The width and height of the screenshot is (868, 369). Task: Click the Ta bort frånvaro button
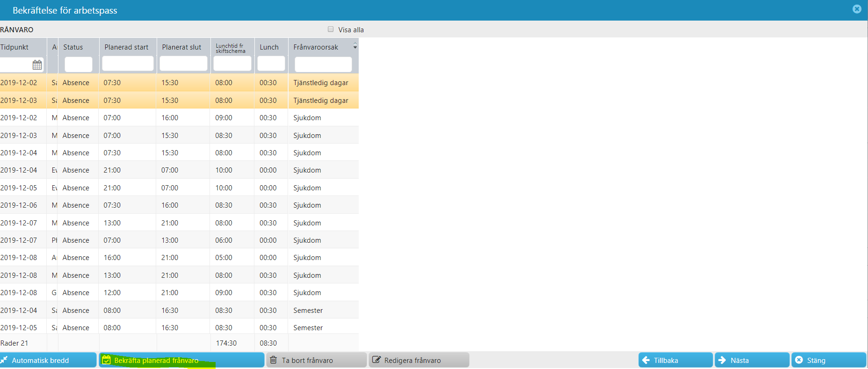[317, 360]
